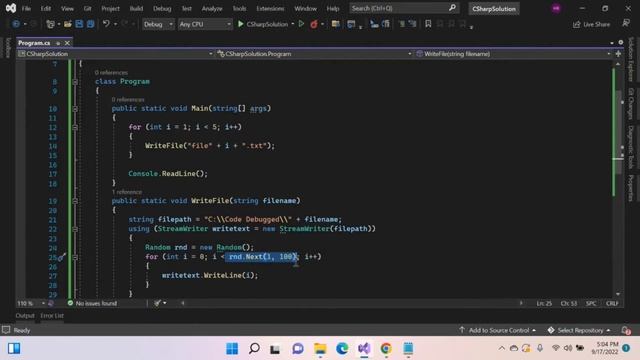Collapse the class Program outlining node
Screen dimensions: 640x360
tap(75, 82)
